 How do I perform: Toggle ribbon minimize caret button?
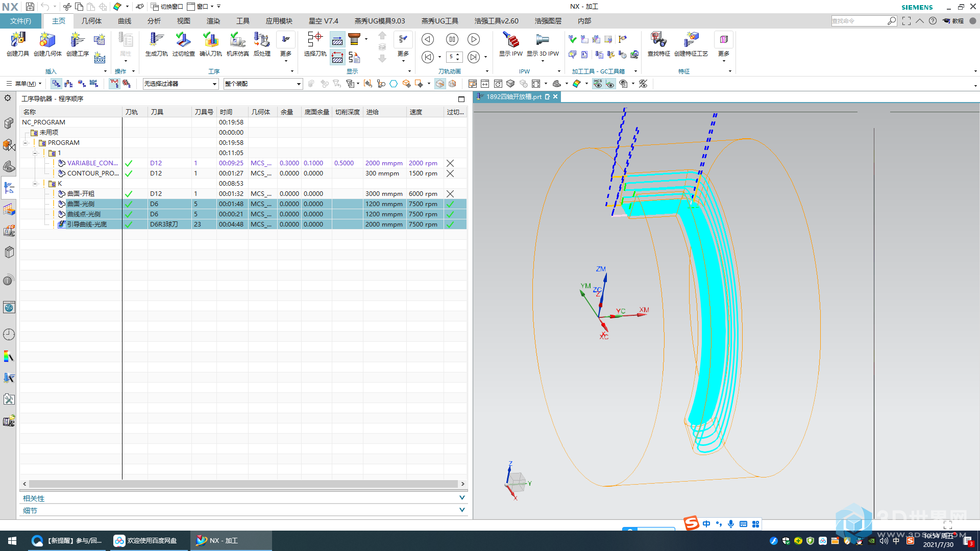(x=919, y=21)
